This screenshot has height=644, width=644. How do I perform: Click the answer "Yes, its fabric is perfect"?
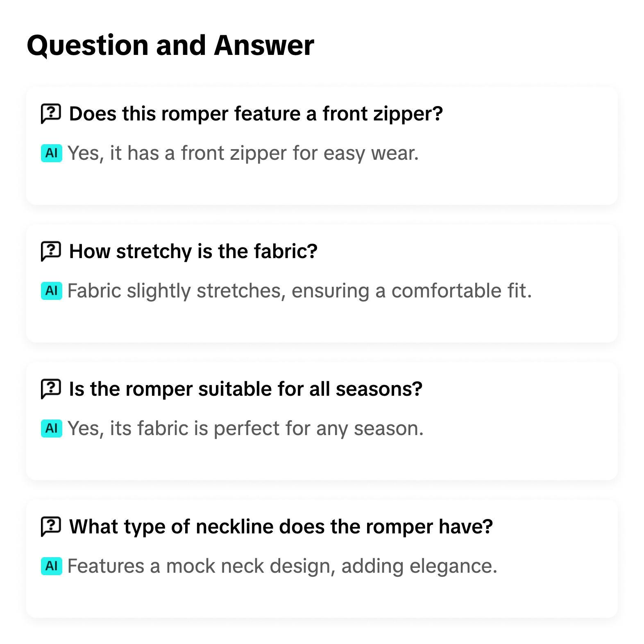[x=245, y=429]
